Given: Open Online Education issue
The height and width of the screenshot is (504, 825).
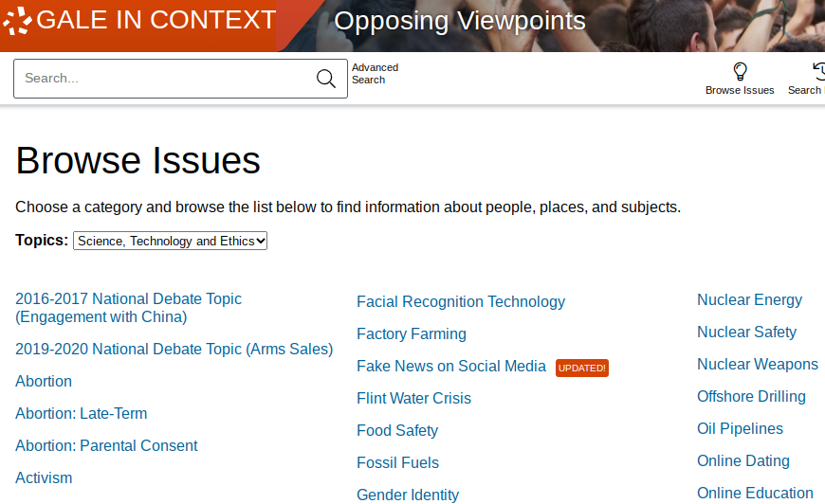Looking at the screenshot, I should coord(755,493).
